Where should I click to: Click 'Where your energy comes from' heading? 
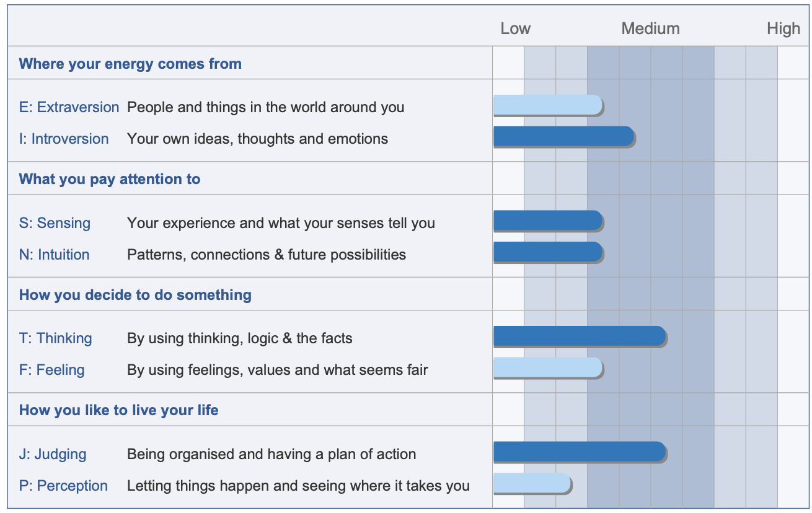pos(130,64)
